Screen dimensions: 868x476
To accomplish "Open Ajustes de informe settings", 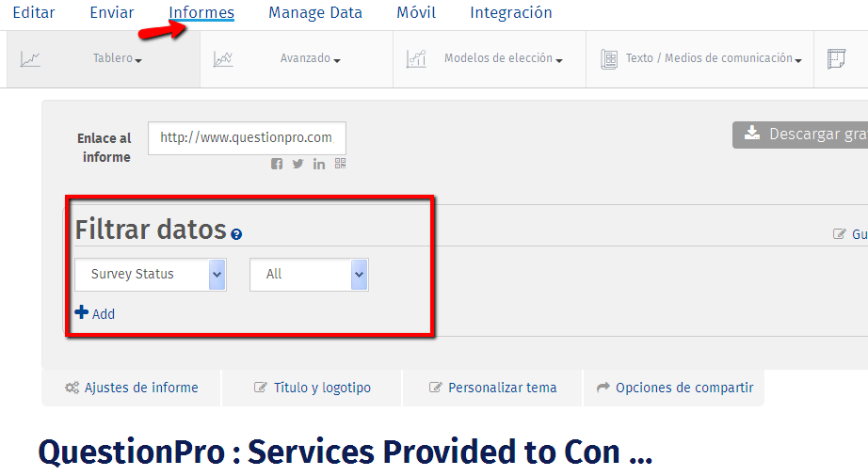I will 131,388.
